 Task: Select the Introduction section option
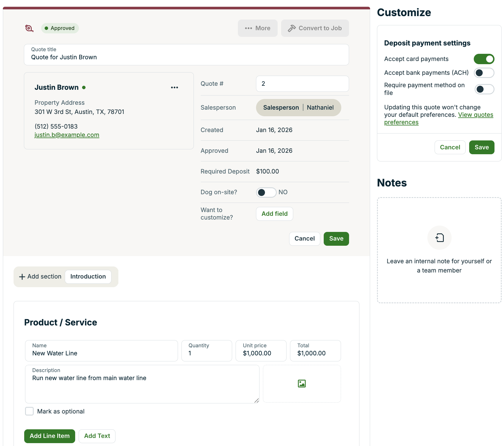click(x=88, y=277)
